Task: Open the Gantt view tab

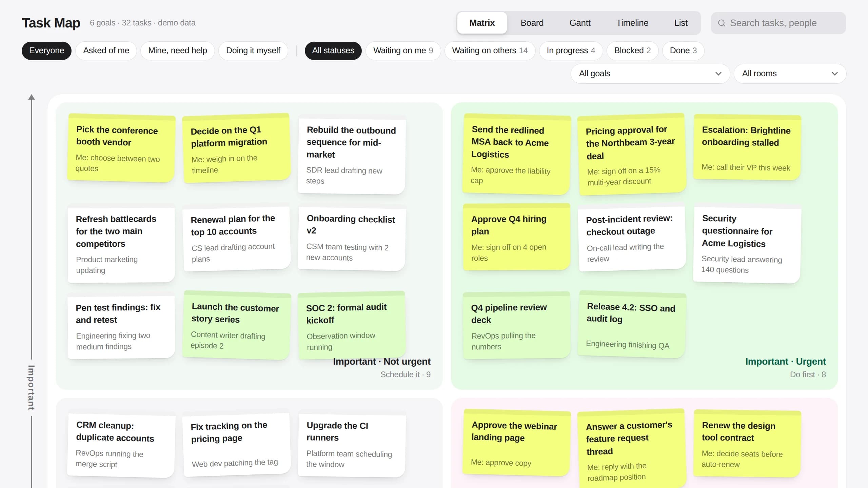Action: click(x=580, y=23)
